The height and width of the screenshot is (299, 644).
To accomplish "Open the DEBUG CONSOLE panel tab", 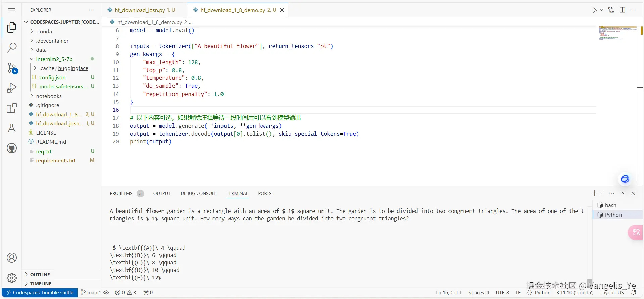I will click(199, 193).
